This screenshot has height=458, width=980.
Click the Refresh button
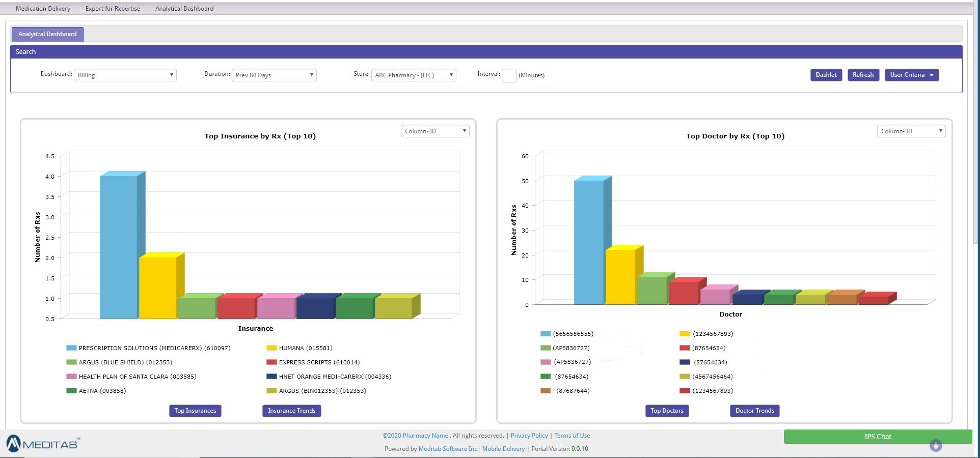click(863, 75)
